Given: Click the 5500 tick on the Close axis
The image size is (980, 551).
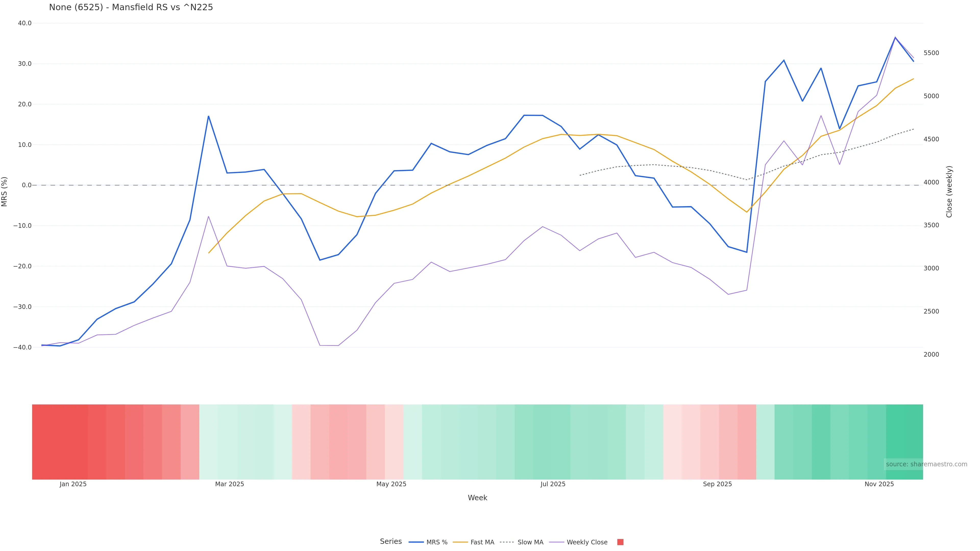Looking at the screenshot, I should (931, 53).
